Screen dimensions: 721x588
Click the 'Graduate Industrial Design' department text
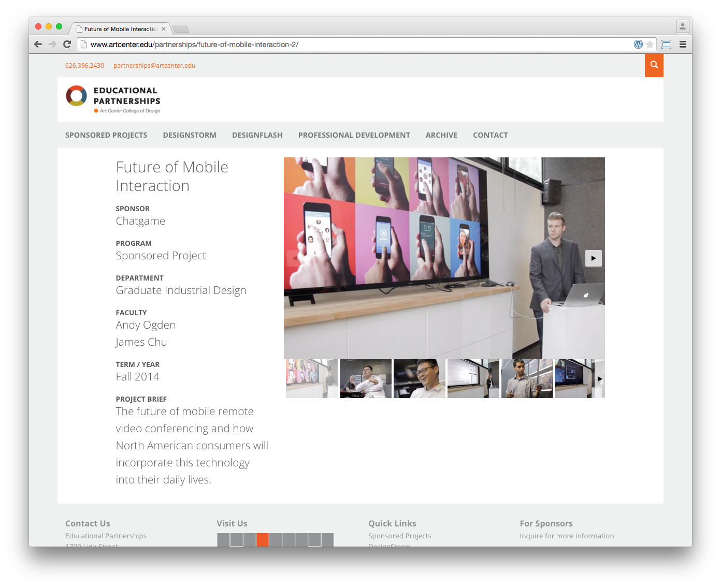click(181, 290)
